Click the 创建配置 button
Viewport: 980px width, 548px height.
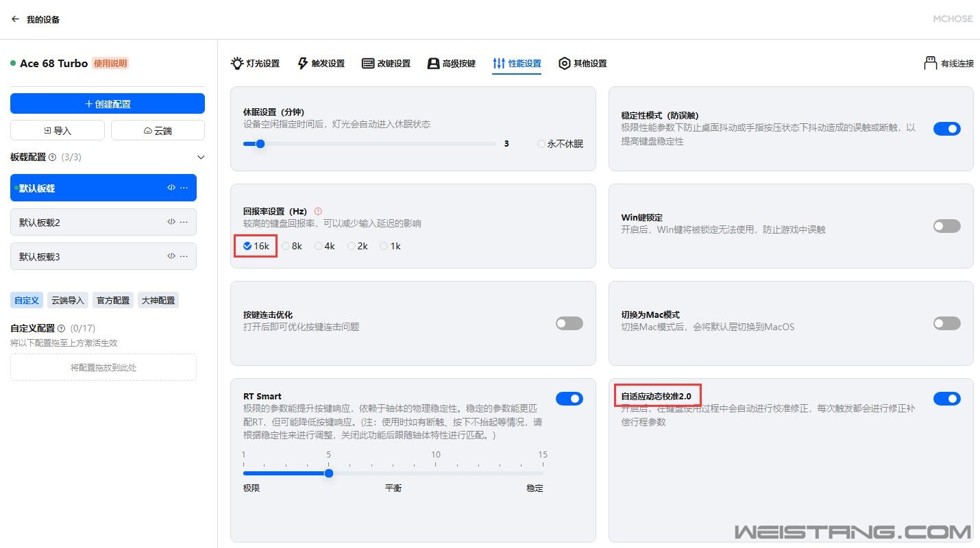click(x=108, y=104)
